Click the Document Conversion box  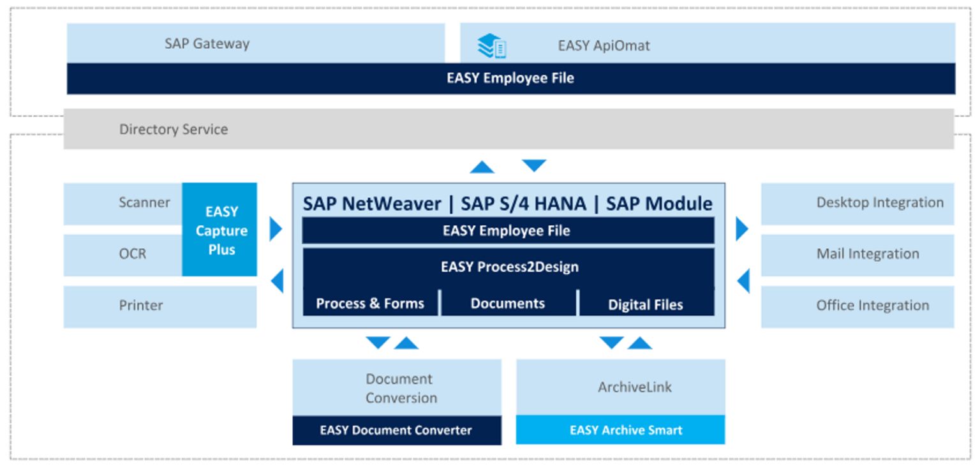coord(397,387)
